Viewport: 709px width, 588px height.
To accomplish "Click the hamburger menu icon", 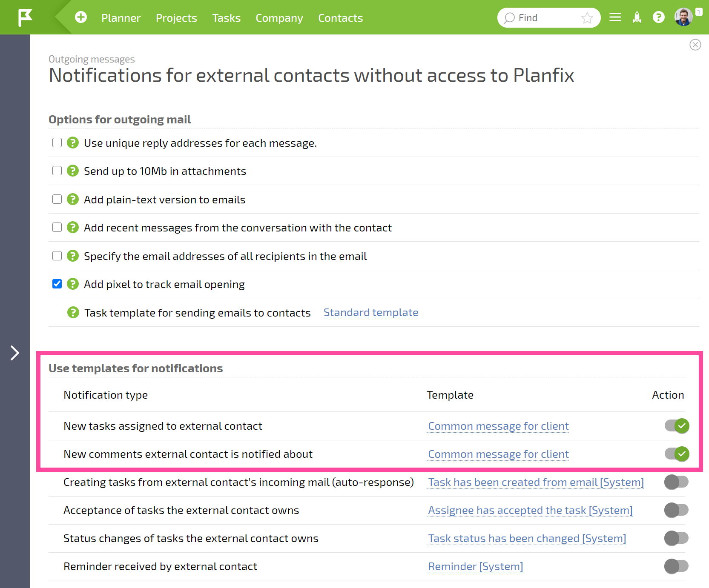I will (x=615, y=17).
